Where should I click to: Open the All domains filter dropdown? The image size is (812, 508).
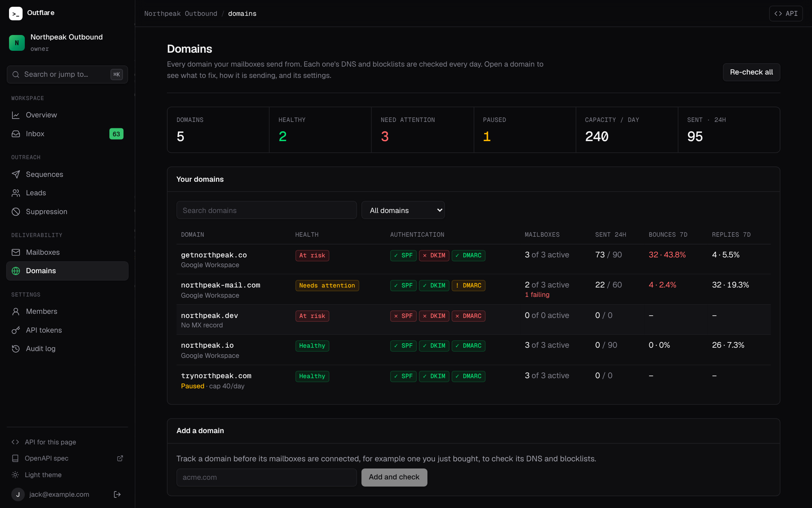pos(403,210)
